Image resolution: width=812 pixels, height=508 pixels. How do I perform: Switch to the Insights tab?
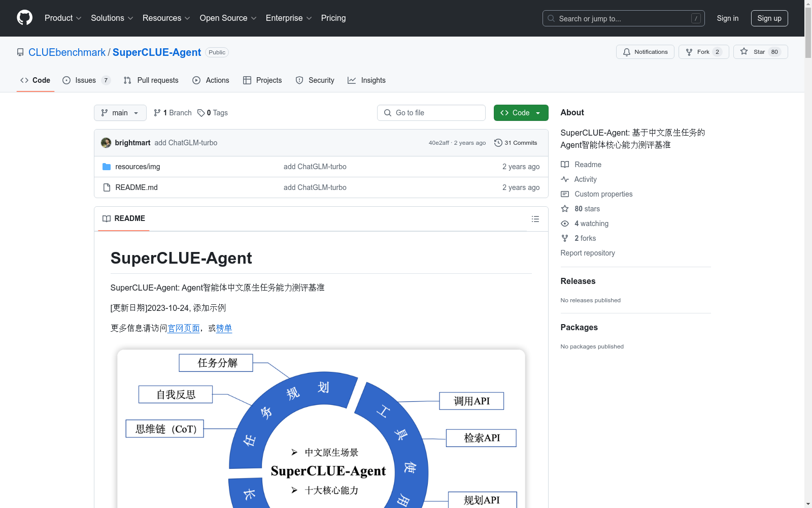click(366, 80)
